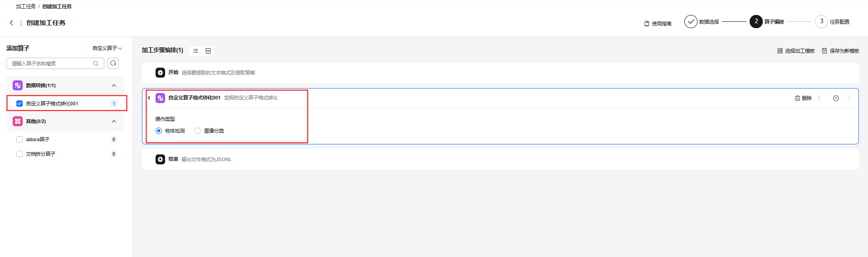Check the 文档拆分算子 checkbox
The image size is (868, 257).
click(x=20, y=154)
